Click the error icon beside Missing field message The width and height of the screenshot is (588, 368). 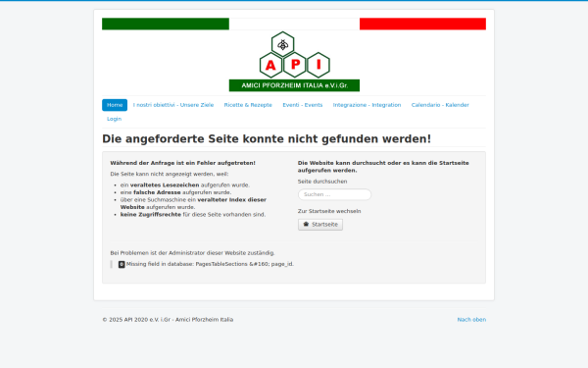point(122,264)
